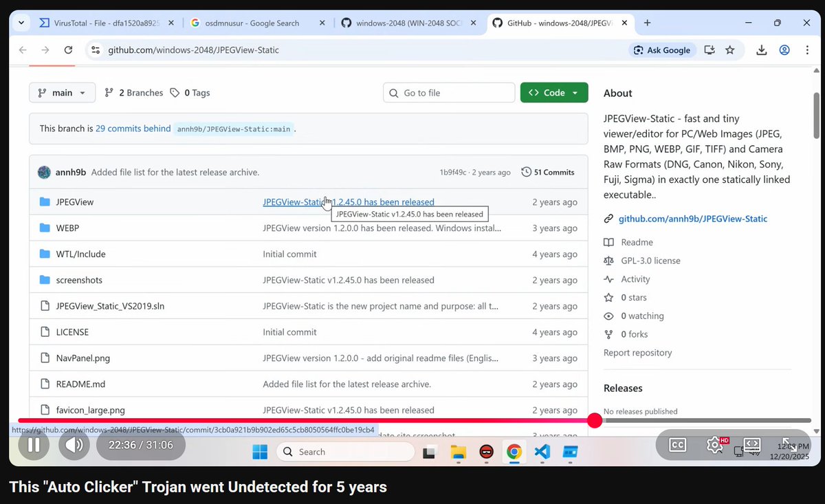Open annh9b author profile link
Screen dimensions: 825x504
(x=71, y=172)
